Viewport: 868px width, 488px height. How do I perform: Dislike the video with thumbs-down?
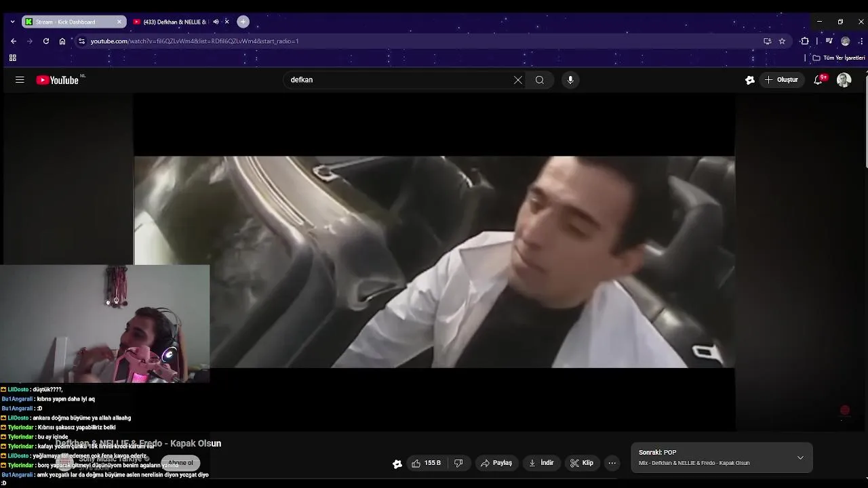click(x=458, y=464)
